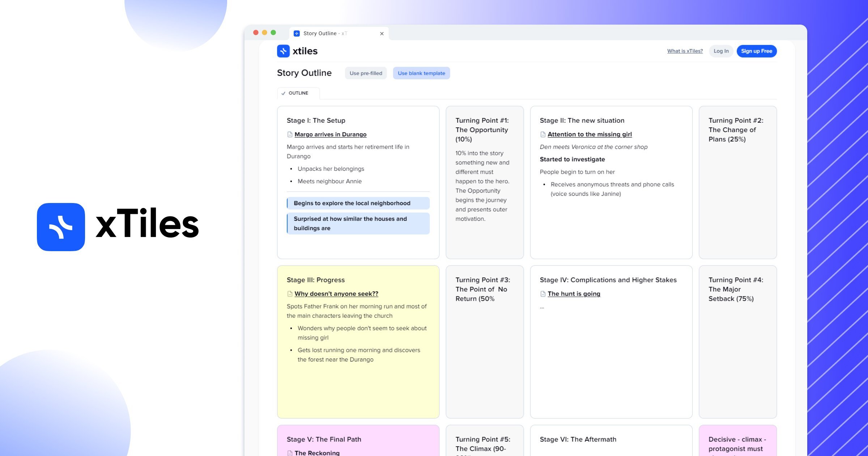This screenshot has width=868, height=456.
Task: Click page icon beside The Reckoning
Action: [290, 453]
